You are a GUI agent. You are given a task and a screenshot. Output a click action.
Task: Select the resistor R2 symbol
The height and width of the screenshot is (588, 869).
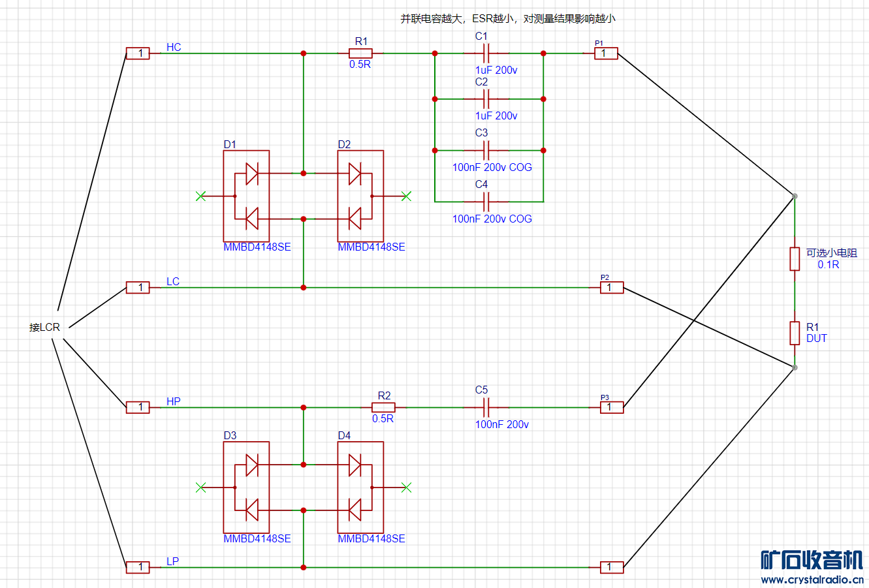click(383, 407)
